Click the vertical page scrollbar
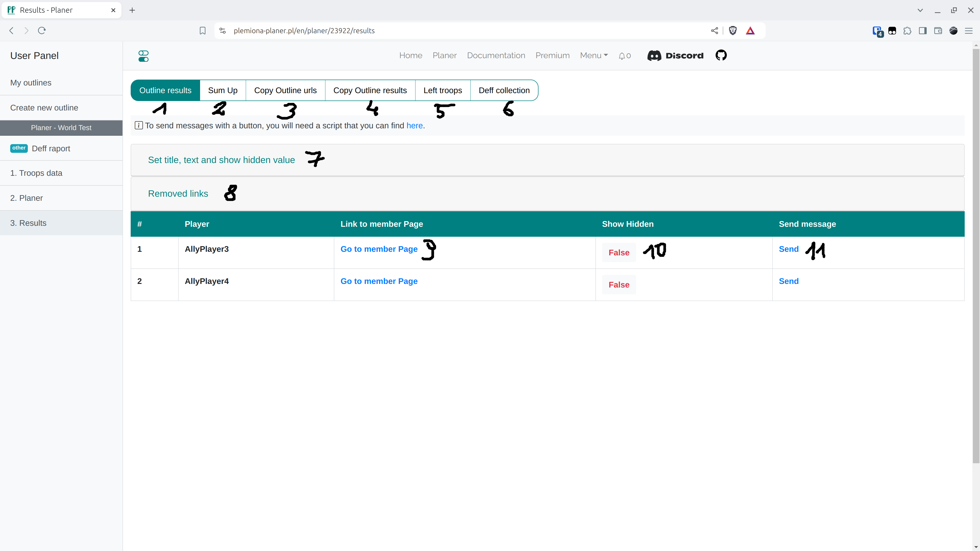This screenshot has width=980, height=551. [976, 255]
